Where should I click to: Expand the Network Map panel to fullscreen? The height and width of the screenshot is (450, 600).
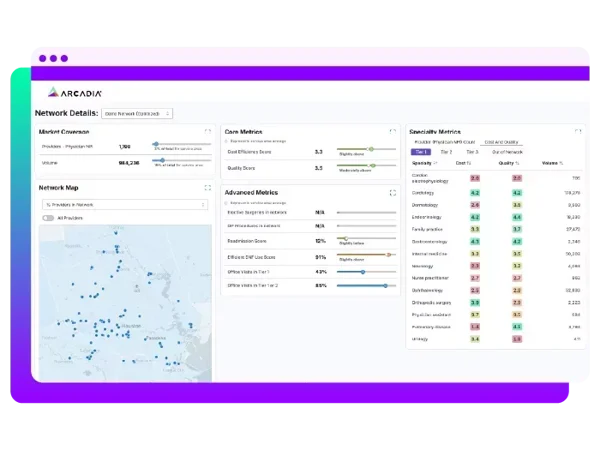pyautogui.click(x=208, y=188)
